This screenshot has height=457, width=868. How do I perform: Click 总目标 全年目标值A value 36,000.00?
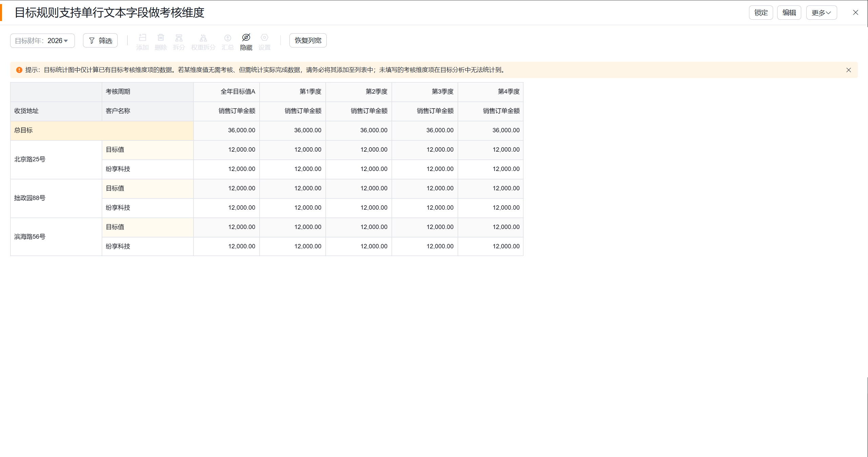click(226, 131)
